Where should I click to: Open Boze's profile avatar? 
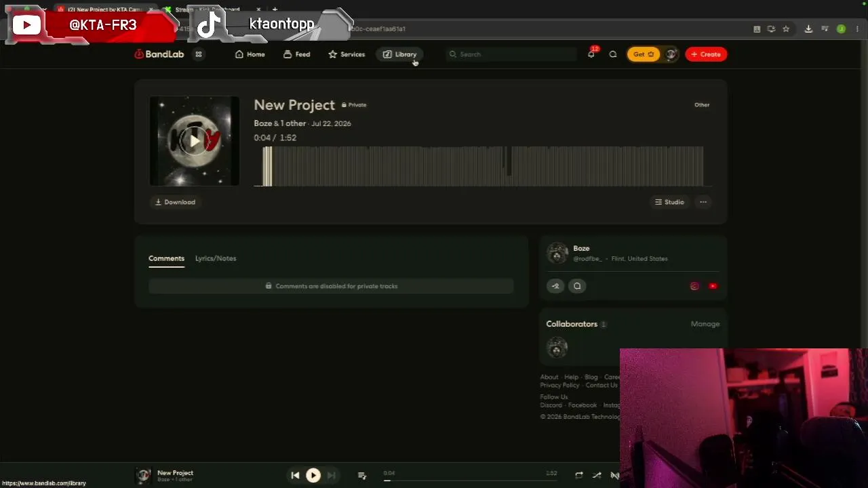[557, 253]
